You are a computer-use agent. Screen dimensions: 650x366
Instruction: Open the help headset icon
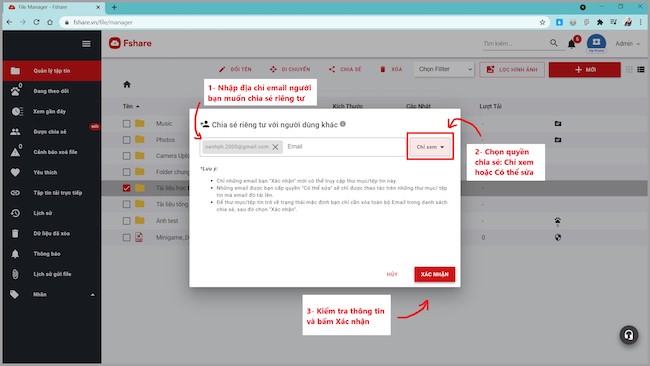coord(629,335)
